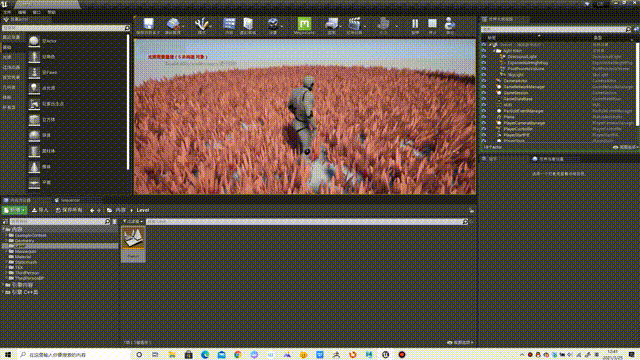The image size is (640, 360).
Task: Switch to the Sequencer tab
Action: [x=67, y=200]
